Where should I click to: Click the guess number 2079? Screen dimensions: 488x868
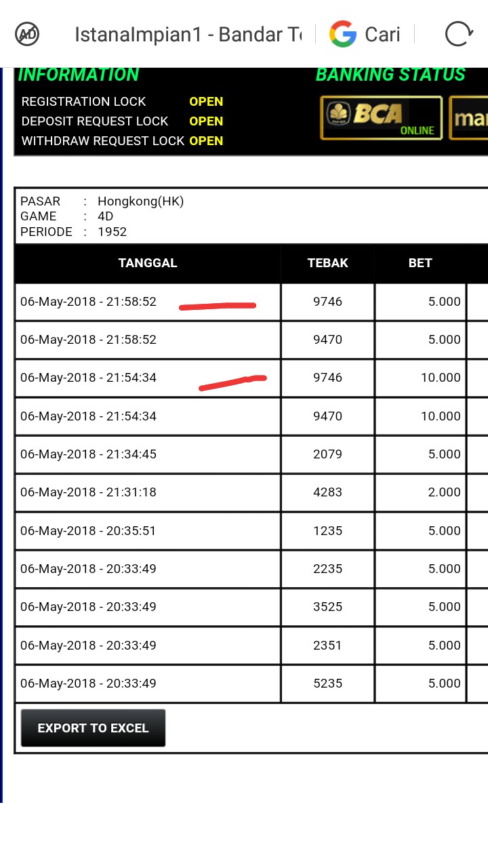coord(327,454)
